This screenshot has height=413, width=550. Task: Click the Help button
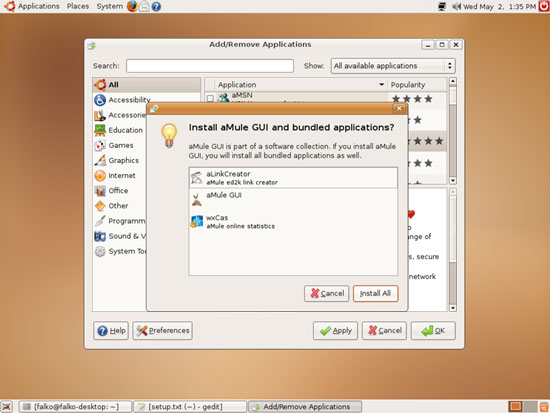111,331
